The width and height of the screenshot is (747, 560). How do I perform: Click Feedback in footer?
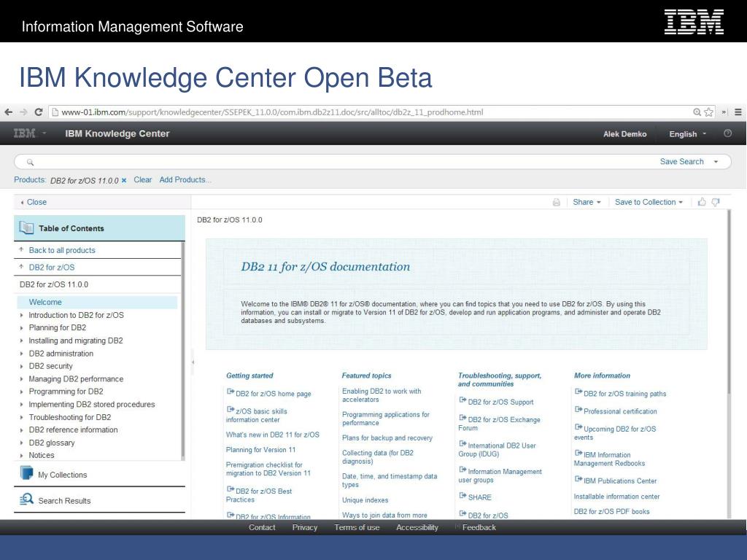[479, 528]
